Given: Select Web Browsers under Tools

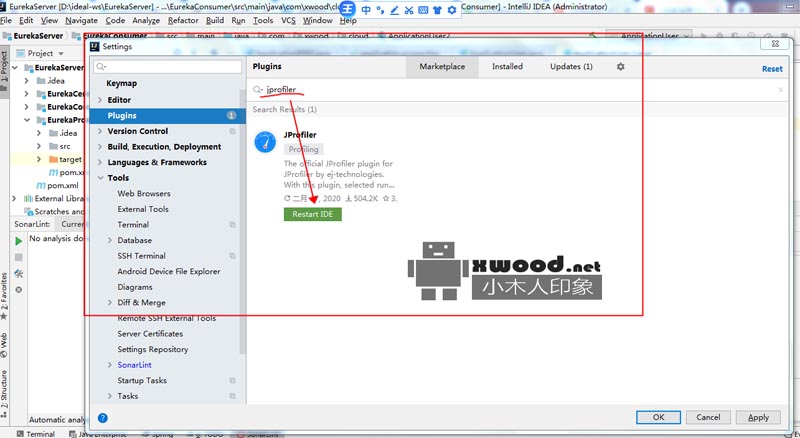Looking at the screenshot, I should tap(144, 193).
